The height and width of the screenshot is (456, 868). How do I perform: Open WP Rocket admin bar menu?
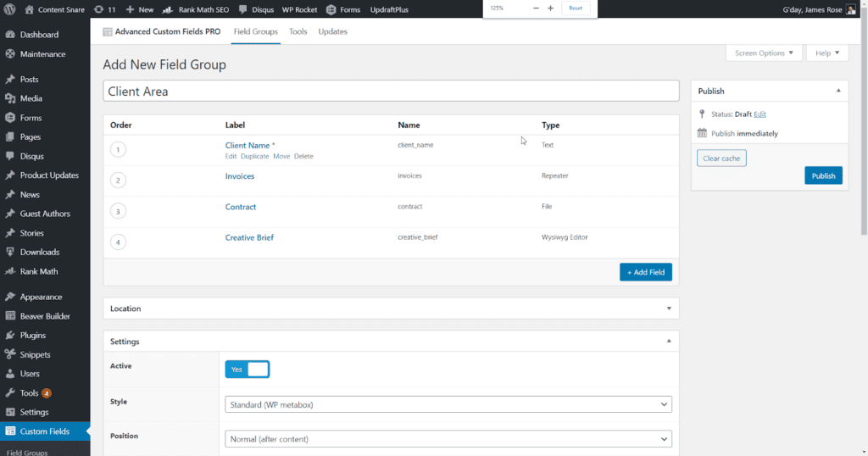coord(299,9)
